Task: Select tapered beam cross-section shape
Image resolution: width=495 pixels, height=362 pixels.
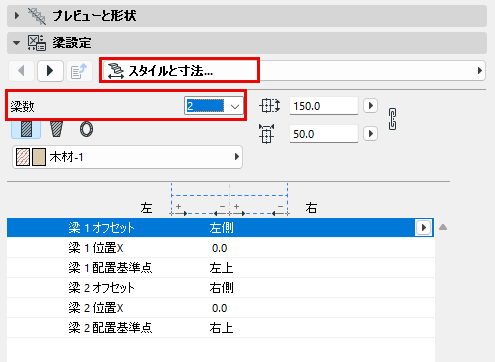Action: pyautogui.click(x=56, y=129)
